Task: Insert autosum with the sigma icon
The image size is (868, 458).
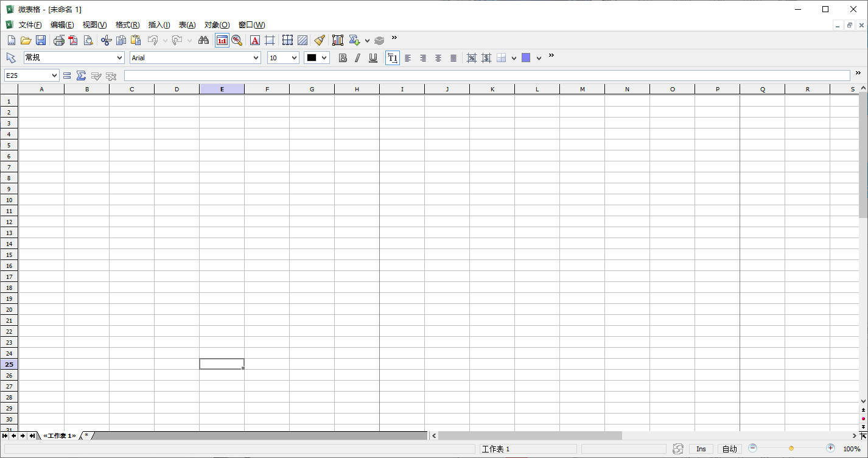Action: 81,76
